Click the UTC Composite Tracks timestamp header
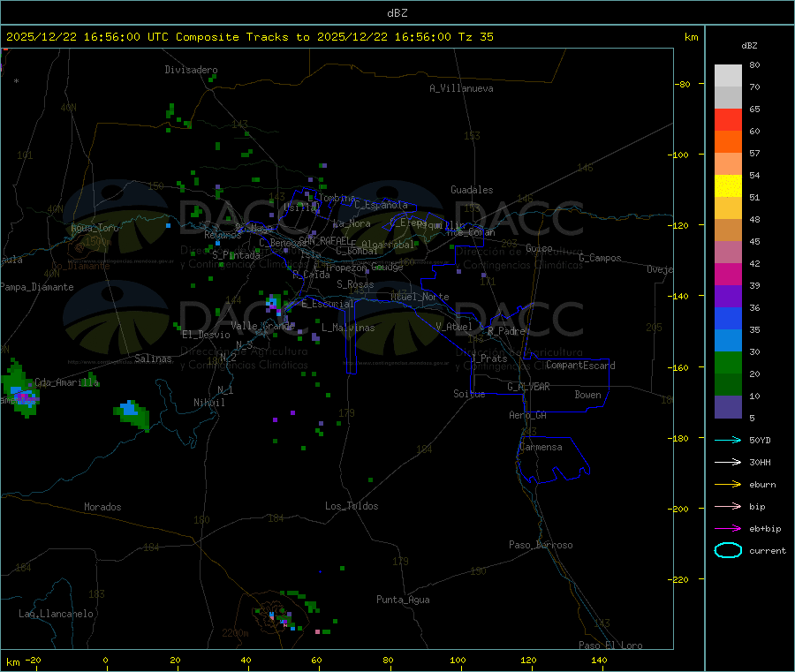795x672 pixels. 249,37
